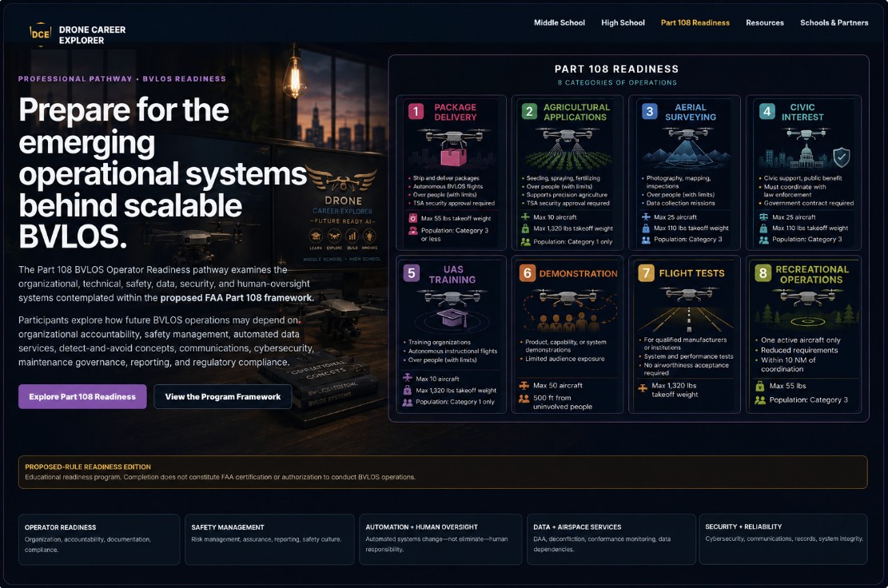Click the weight icon beside Max 55 lbs in Recreational
The image size is (888, 588).
[x=760, y=386]
